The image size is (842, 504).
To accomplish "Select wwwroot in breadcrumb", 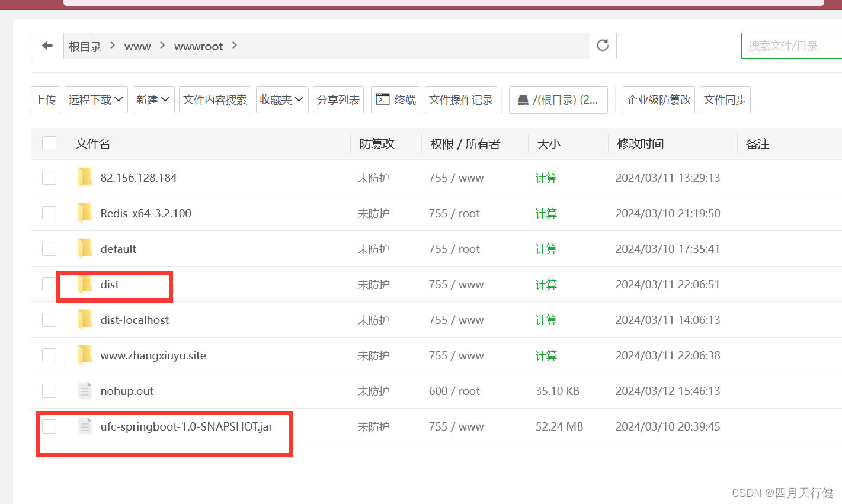I will tap(199, 46).
